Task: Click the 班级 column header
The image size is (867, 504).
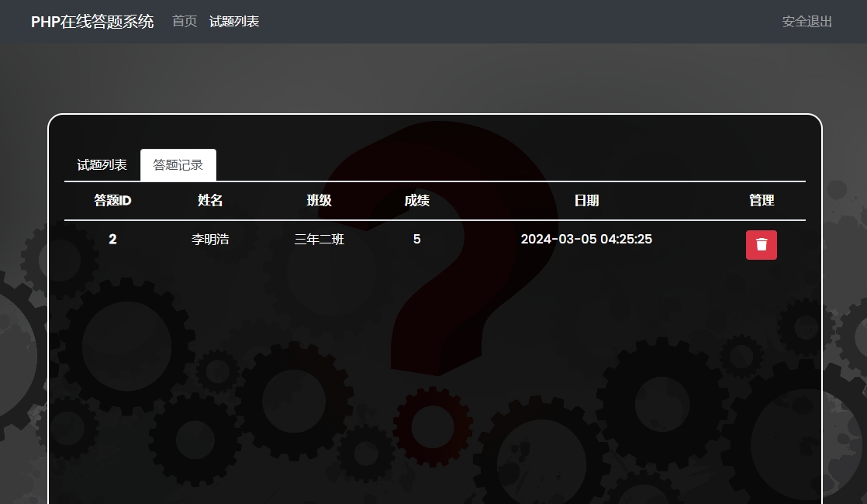Action: 319,201
